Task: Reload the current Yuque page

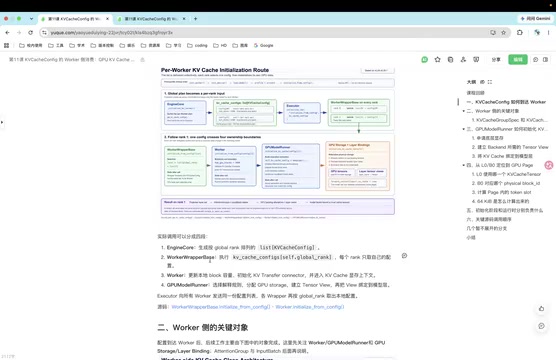Action: (30, 33)
